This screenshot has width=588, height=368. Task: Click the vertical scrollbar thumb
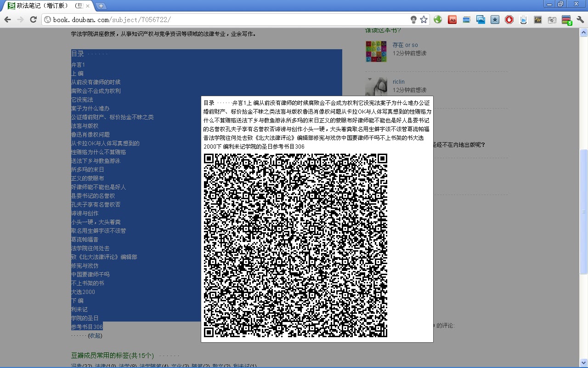pos(584,211)
